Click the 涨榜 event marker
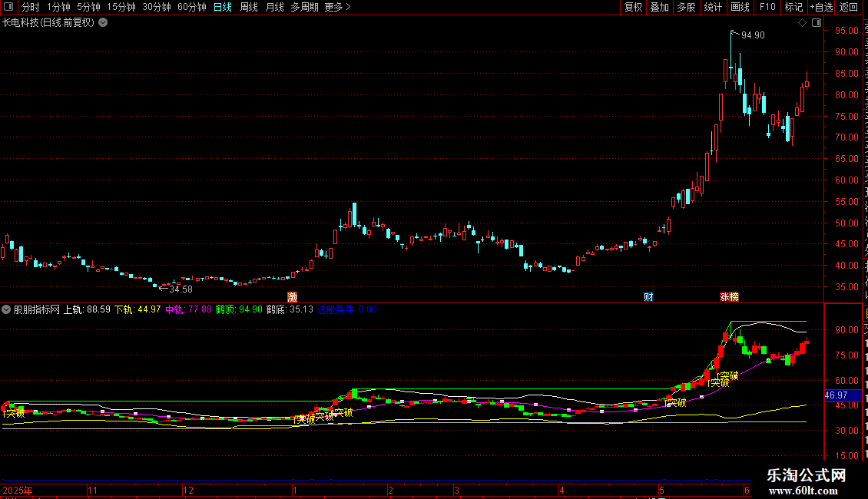 tap(729, 297)
